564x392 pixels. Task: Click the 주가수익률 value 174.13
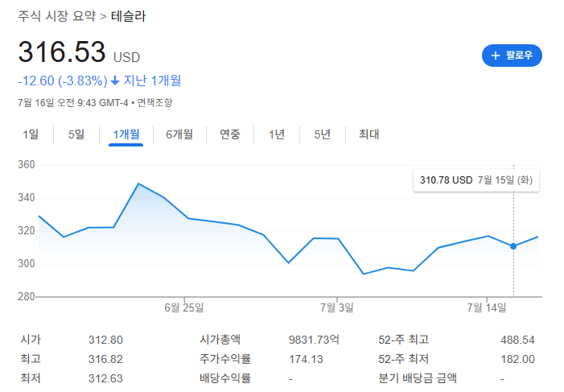tap(306, 359)
